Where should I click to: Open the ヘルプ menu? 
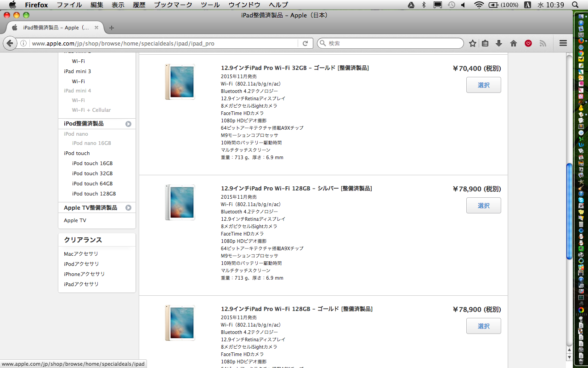[278, 5]
